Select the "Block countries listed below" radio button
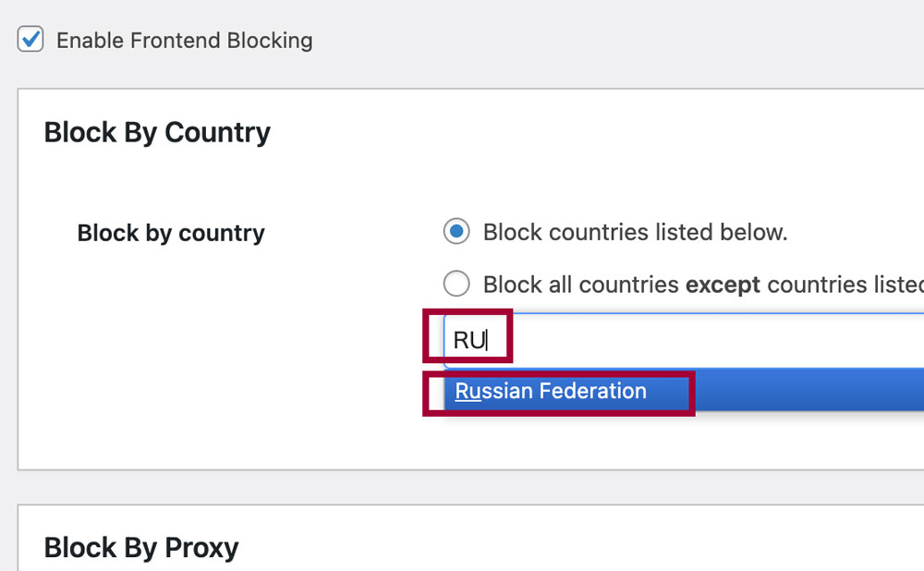Screen dimensions: 924x571 pyautogui.click(x=456, y=232)
